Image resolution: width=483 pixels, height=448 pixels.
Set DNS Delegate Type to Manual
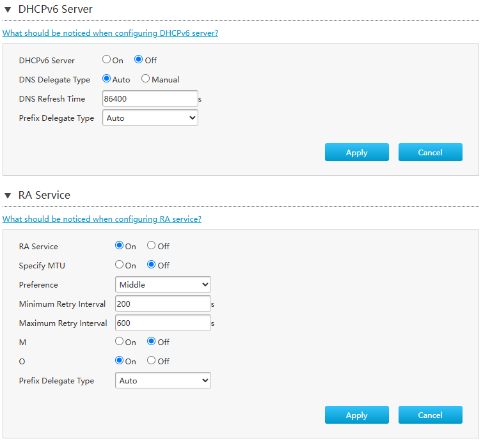point(146,79)
